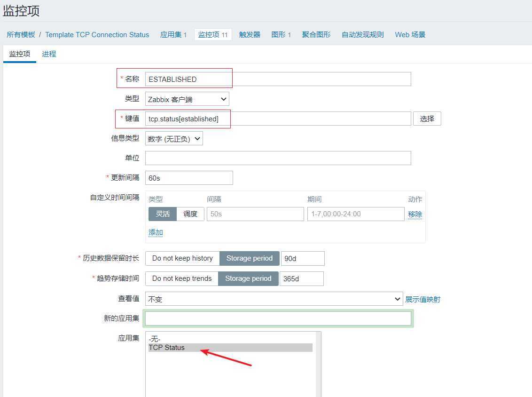
Task: Open the 展示值映射 link
Action: click(422, 299)
